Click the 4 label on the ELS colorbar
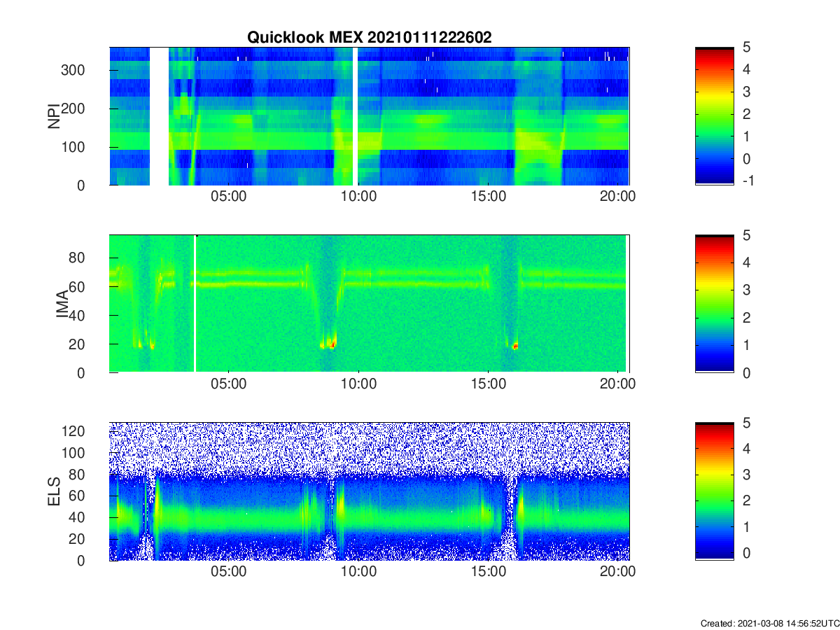The width and height of the screenshot is (840, 630). (747, 449)
